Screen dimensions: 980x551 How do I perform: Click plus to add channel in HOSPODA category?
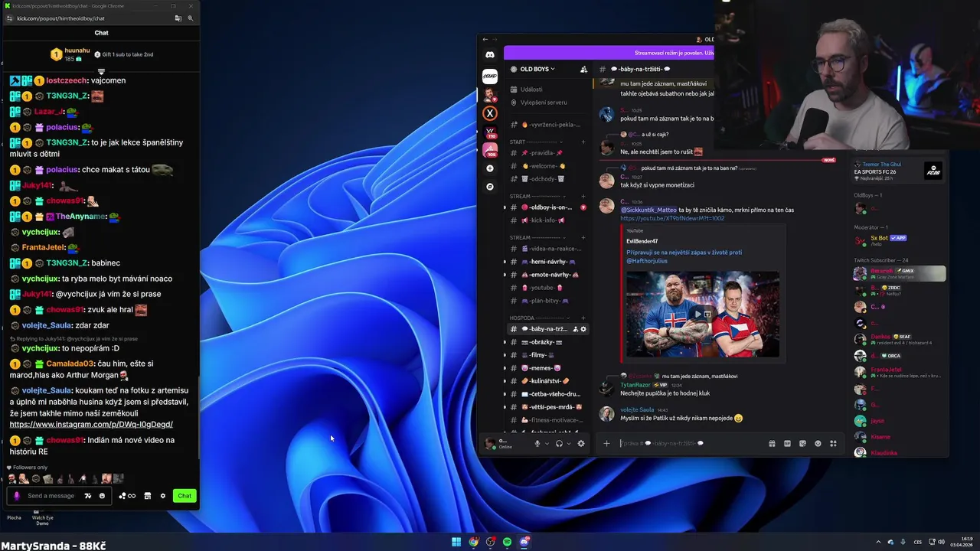click(x=583, y=318)
